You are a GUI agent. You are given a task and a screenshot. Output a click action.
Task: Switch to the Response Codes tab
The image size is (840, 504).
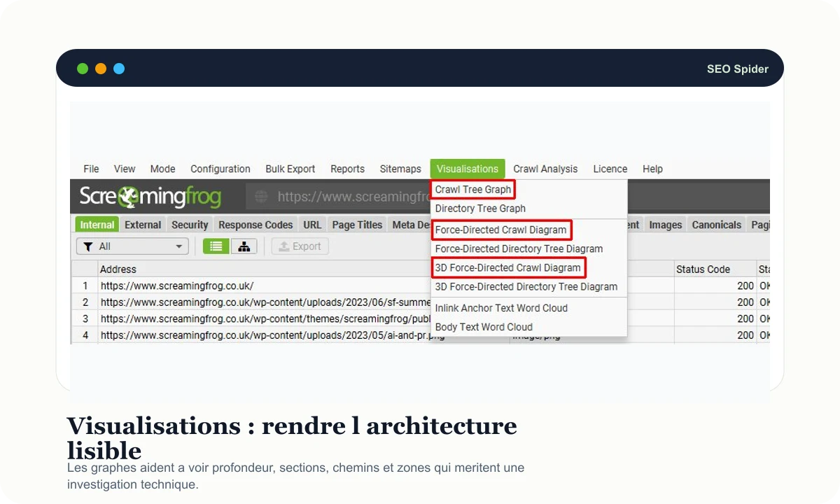pyautogui.click(x=255, y=225)
